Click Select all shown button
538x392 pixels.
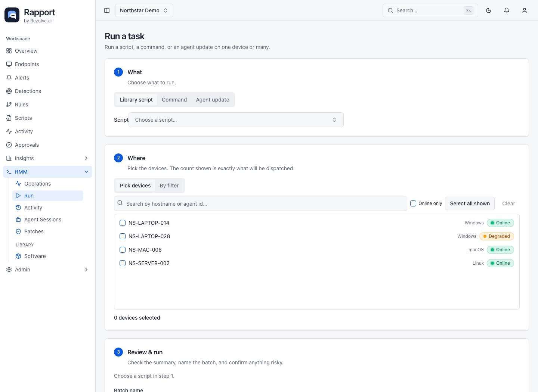(470, 203)
